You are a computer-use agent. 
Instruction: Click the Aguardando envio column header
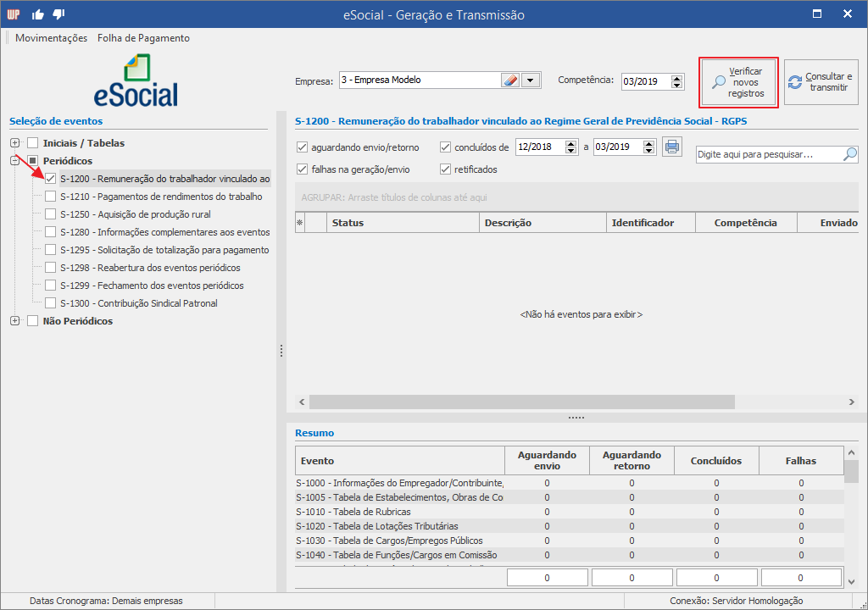(x=547, y=461)
